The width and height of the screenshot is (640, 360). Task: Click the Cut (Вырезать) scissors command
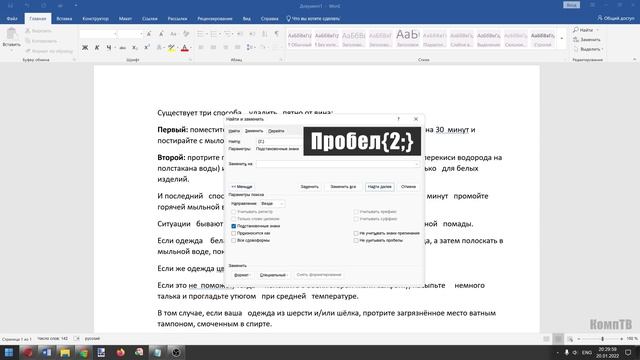(38, 31)
